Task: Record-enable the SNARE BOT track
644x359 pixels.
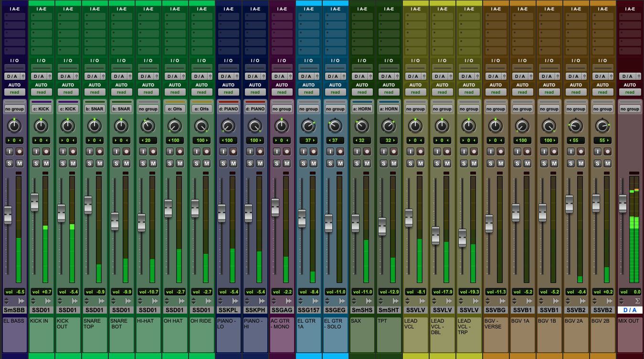Action: 127,151
